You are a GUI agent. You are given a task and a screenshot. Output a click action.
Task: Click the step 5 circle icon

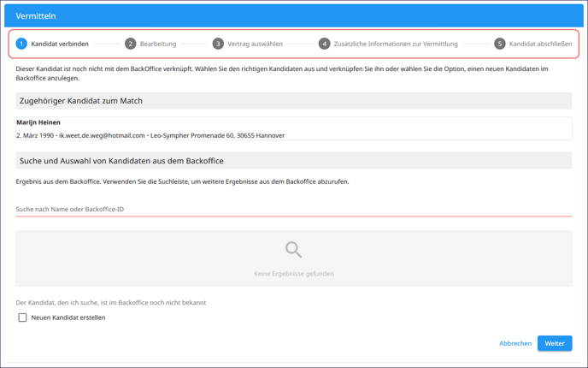click(499, 44)
